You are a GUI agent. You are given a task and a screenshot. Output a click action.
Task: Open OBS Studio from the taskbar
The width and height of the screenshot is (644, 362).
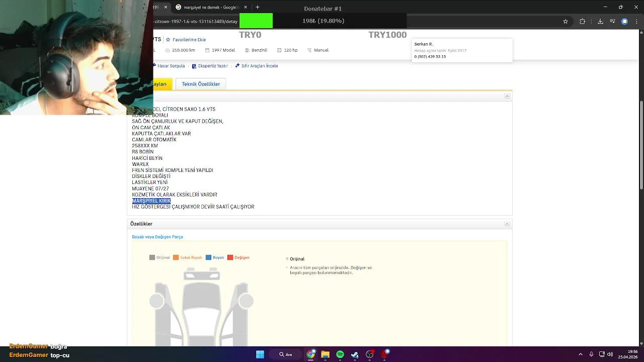pos(370,354)
